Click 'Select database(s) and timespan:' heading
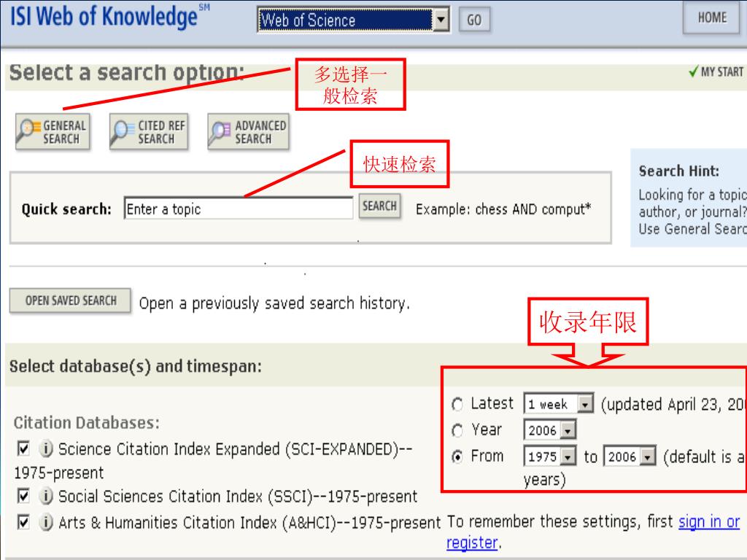The image size is (747, 560). point(135,366)
